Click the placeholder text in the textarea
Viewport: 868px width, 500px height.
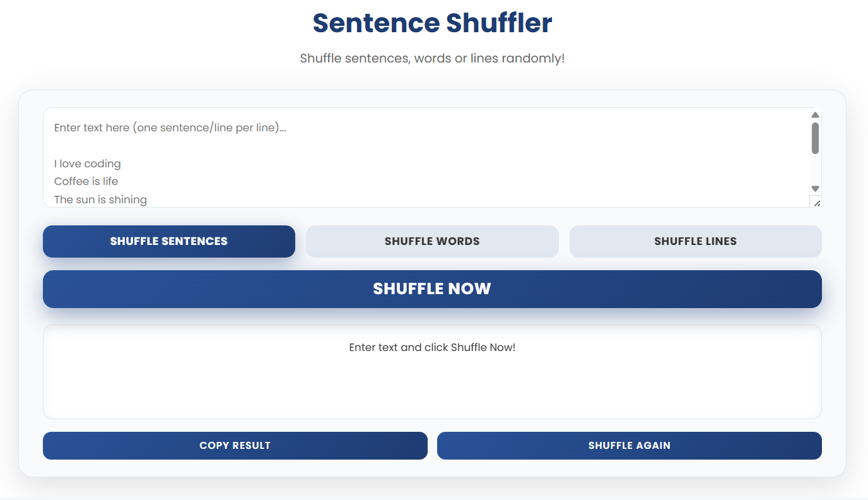170,127
